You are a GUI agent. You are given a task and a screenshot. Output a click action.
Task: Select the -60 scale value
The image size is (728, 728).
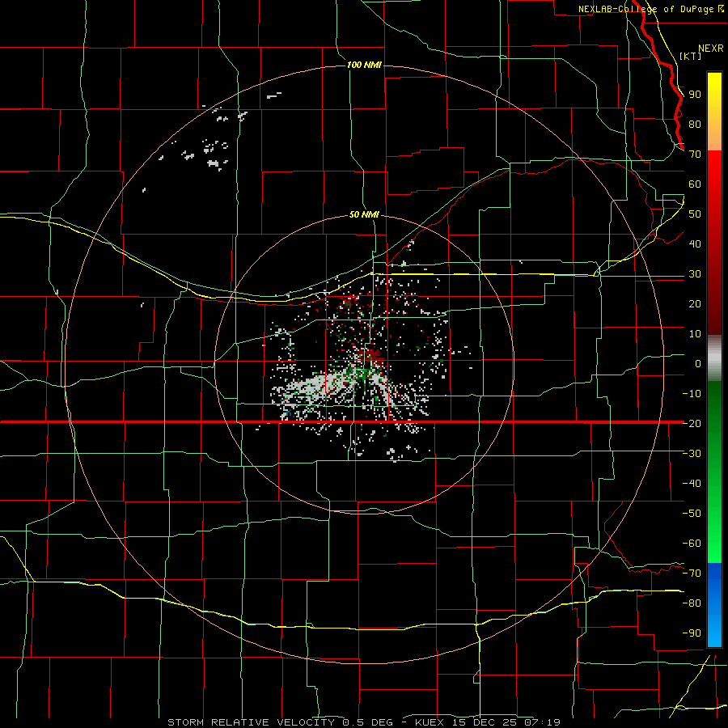[x=692, y=544]
